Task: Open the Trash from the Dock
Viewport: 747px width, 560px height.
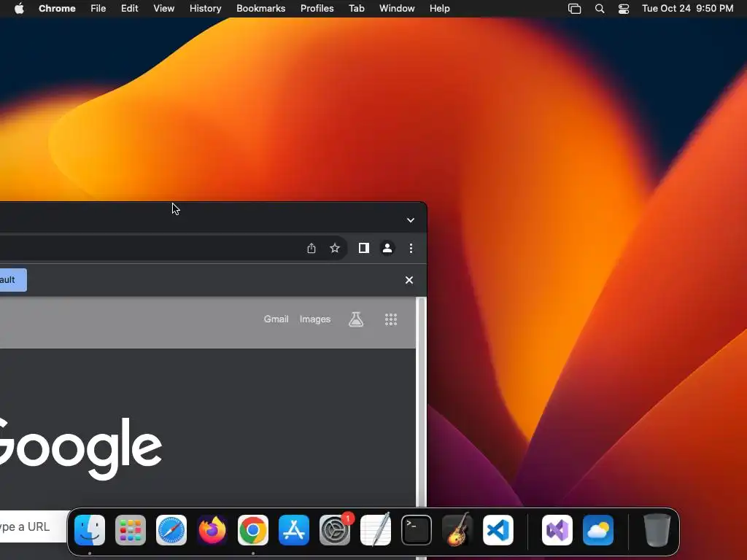Action: (x=657, y=530)
